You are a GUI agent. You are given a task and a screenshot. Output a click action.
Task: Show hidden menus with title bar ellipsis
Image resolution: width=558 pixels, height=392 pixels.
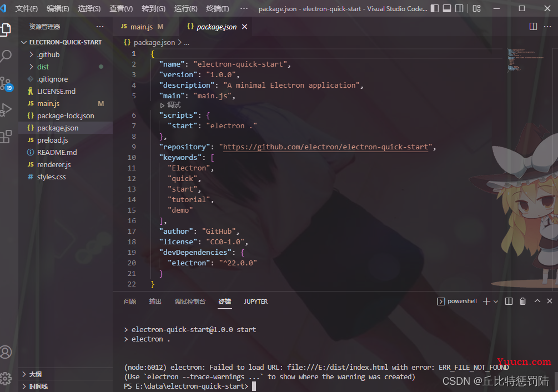point(244,8)
